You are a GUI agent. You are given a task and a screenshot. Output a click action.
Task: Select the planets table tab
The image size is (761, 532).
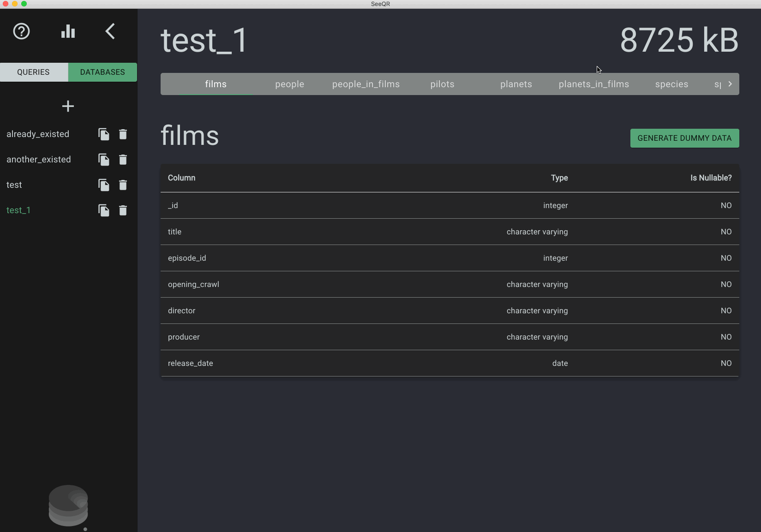tap(516, 84)
